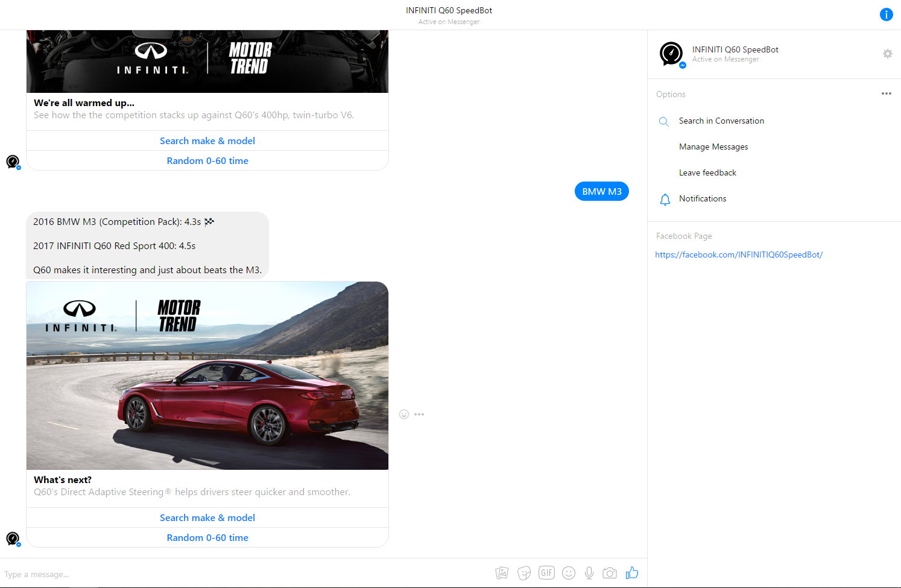Open the emoji picker in composer

(x=569, y=573)
